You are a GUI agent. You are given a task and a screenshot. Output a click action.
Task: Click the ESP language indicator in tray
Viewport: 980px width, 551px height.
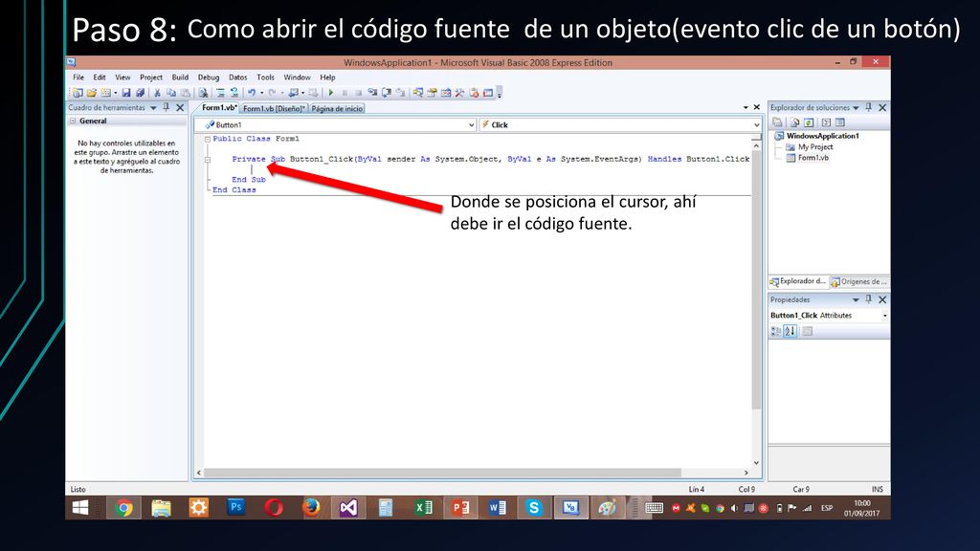(x=827, y=508)
